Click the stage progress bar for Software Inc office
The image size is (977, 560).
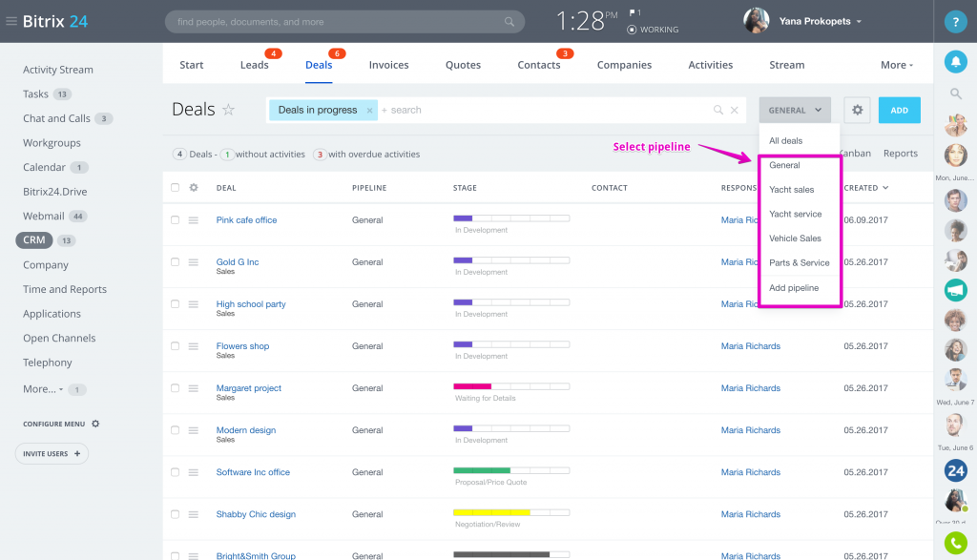(511, 471)
